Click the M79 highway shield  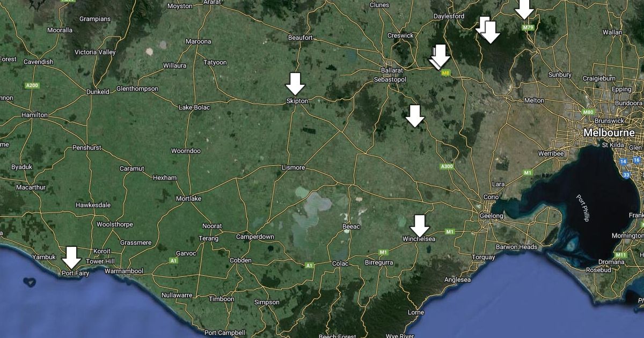pyautogui.click(x=528, y=27)
